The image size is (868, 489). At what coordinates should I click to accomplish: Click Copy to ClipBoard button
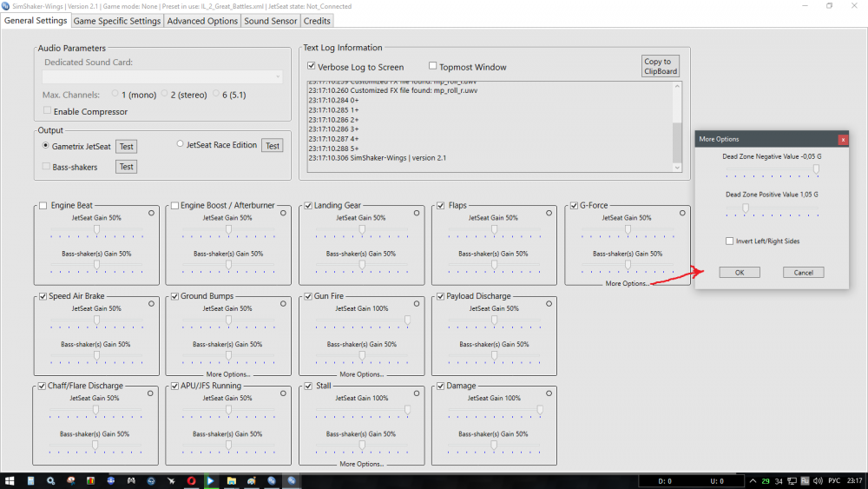pyautogui.click(x=661, y=66)
